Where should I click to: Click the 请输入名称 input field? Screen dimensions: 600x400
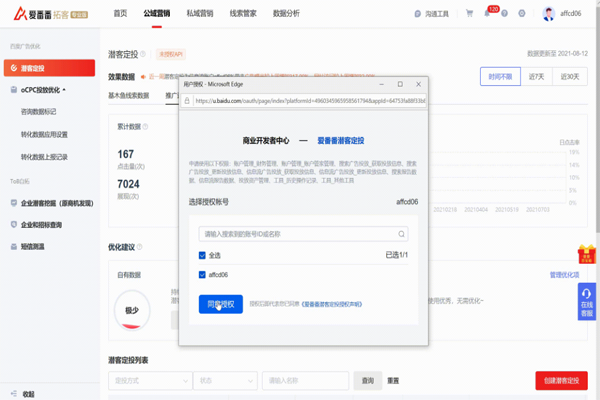[x=305, y=380]
